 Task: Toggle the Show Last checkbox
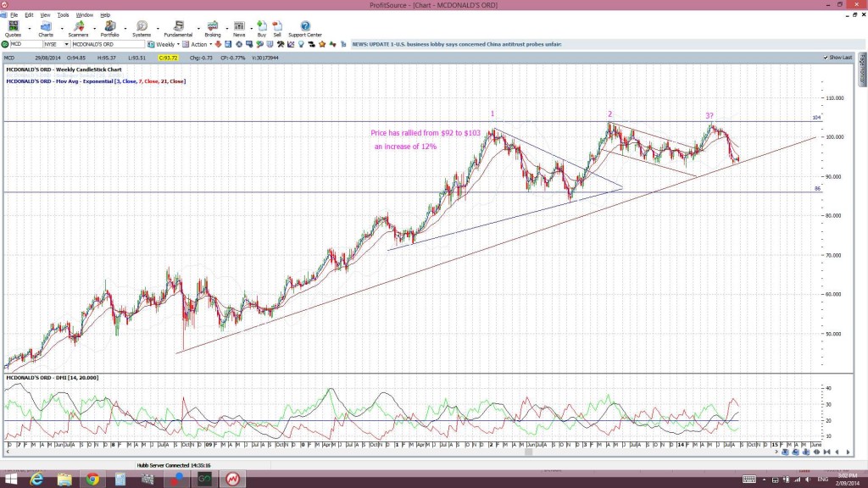coord(826,58)
